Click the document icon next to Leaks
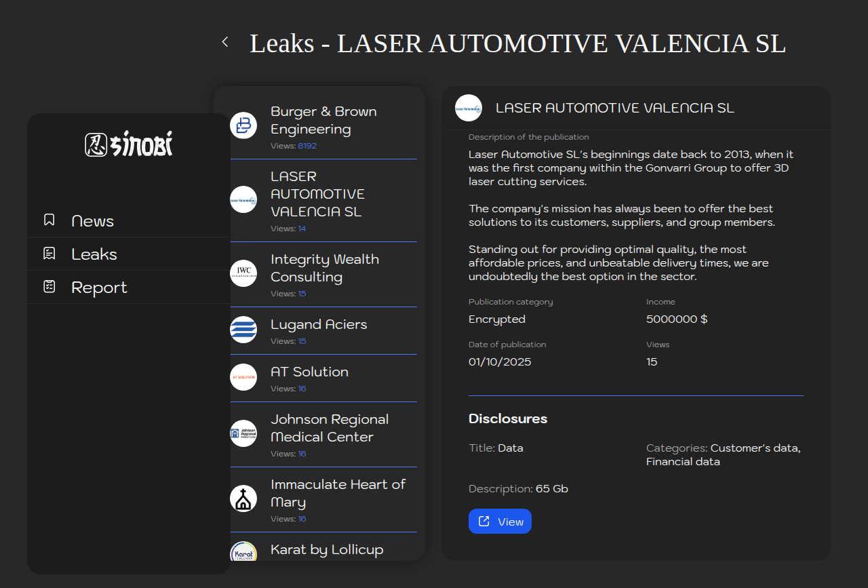 pyautogui.click(x=49, y=254)
